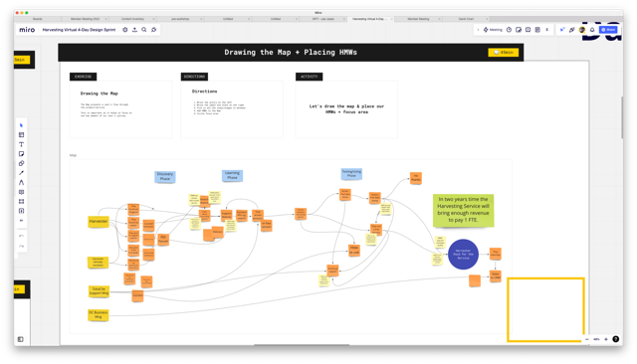Viewport: 637px width, 364px height.
Task: Select the Frame tool
Action: click(x=21, y=201)
